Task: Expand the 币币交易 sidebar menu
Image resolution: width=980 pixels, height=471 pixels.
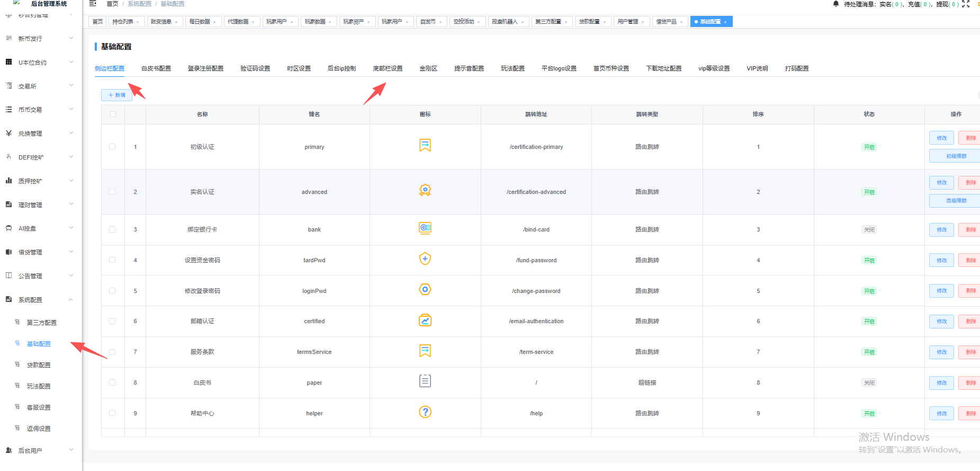Action: pyautogui.click(x=41, y=110)
